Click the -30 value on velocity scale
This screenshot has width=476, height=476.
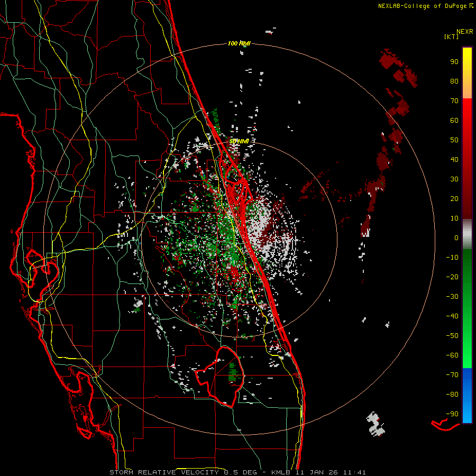(x=452, y=297)
